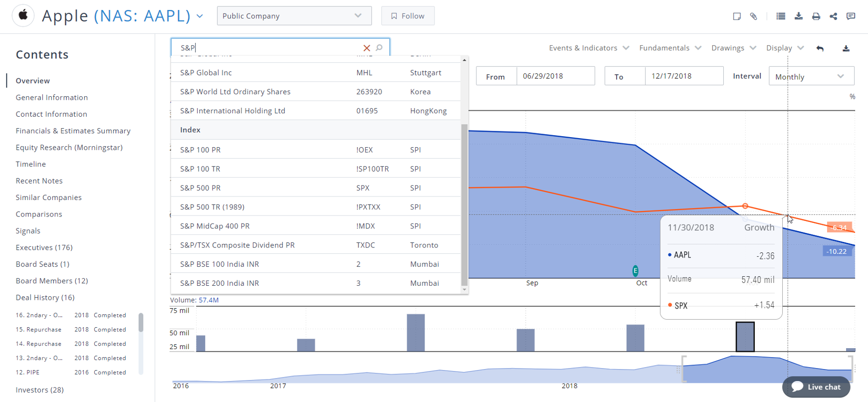
Task: Open Recent Notes section
Action: pos(39,181)
